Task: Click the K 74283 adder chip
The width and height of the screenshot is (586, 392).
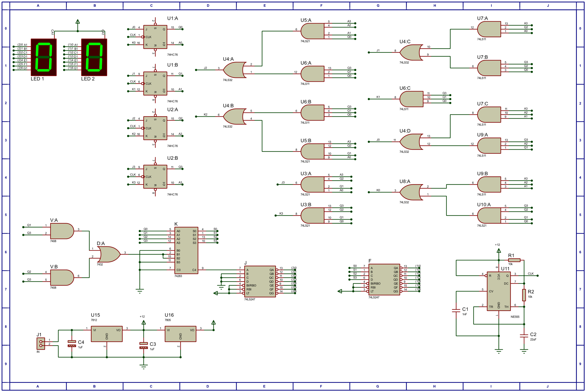Action: tap(186, 250)
